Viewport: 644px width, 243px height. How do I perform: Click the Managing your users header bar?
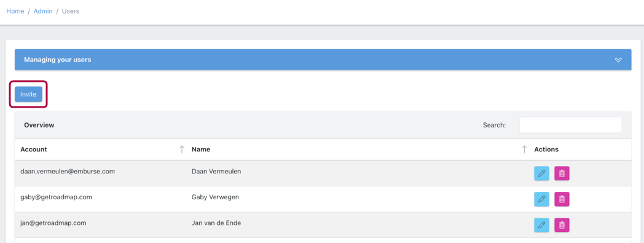(x=323, y=60)
